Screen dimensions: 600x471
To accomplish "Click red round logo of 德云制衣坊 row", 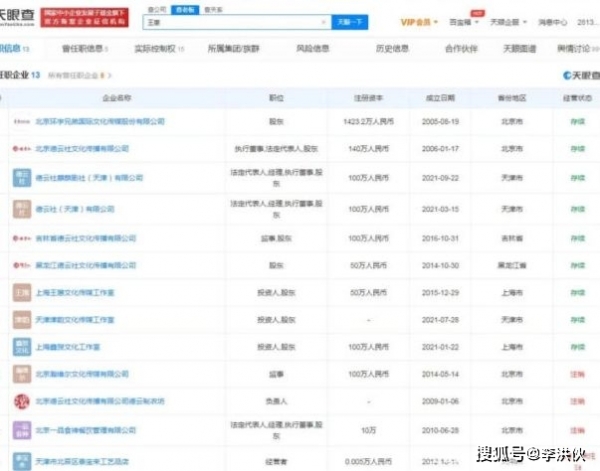I will tap(22, 401).
